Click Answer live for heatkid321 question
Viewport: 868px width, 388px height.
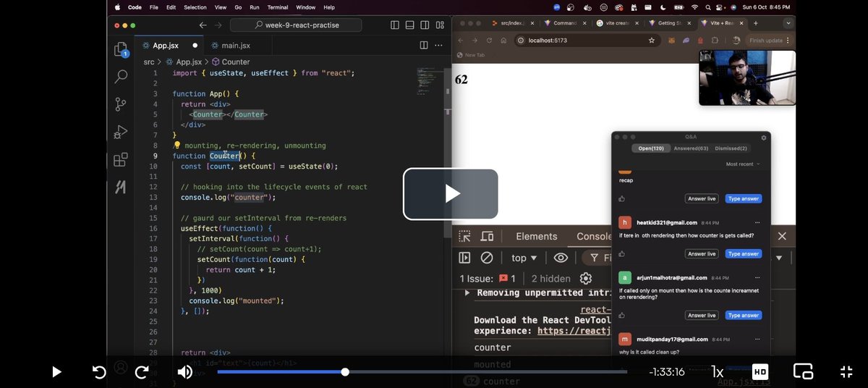[702, 254]
